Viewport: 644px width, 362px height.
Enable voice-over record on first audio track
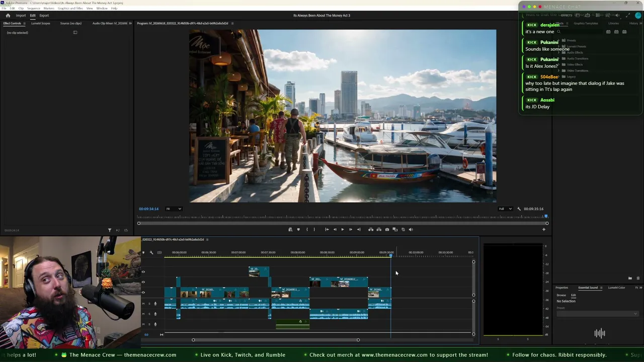(x=155, y=304)
